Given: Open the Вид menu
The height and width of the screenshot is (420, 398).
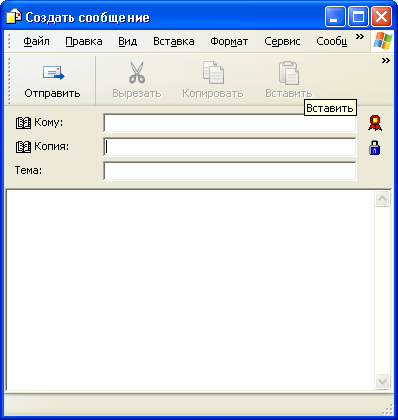Looking at the screenshot, I should point(128,41).
